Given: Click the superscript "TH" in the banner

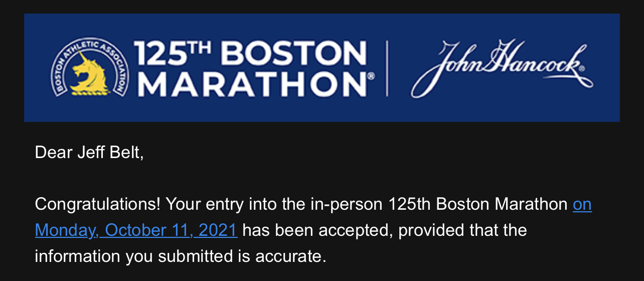Looking at the screenshot, I should point(205,48).
